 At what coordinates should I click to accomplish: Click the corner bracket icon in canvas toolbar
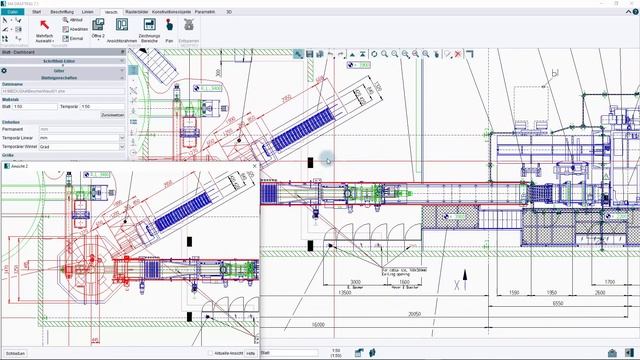[x=469, y=54]
